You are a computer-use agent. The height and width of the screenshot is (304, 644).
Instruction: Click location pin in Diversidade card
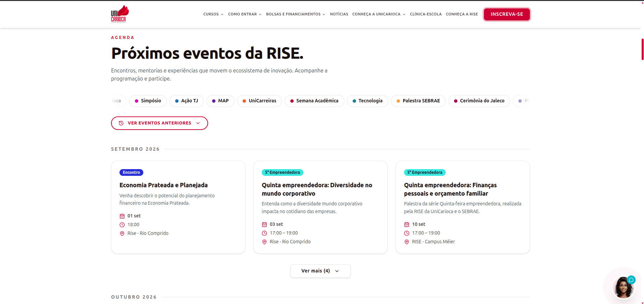264,242
